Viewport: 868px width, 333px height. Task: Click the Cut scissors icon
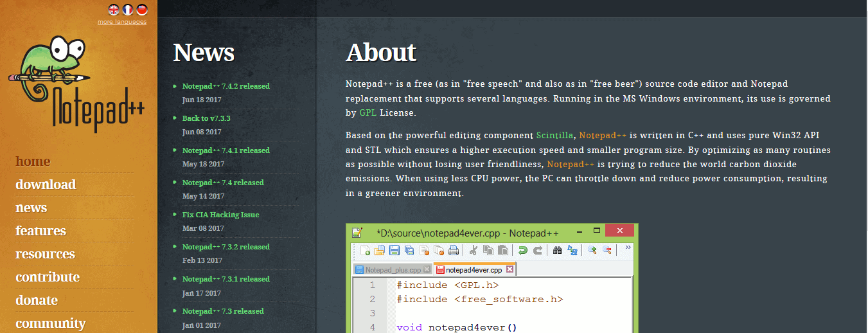pos(474,250)
